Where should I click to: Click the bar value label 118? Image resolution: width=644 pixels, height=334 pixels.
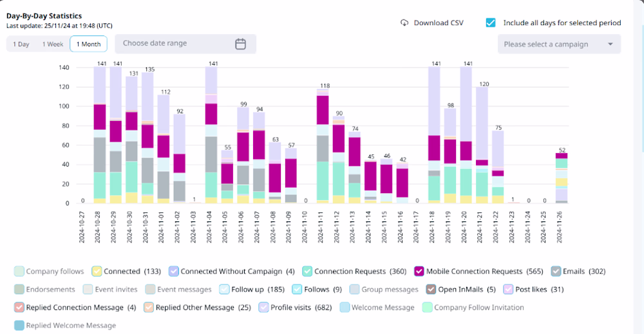click(x=325, y=86)
